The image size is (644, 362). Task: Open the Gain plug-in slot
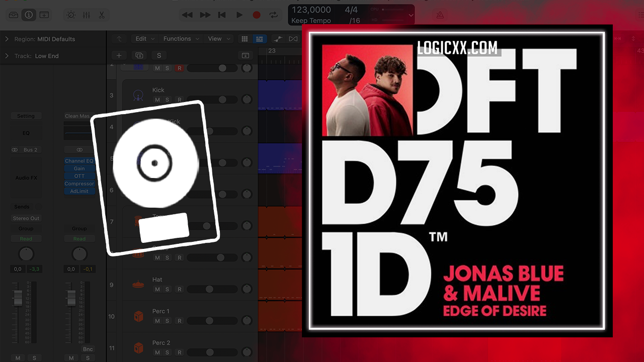tap(79, 168)
